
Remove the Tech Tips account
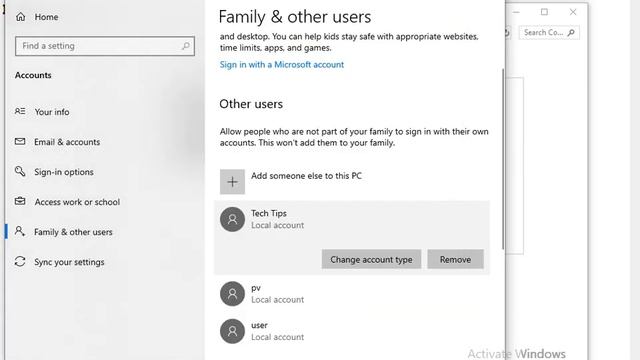coord(456,259)
